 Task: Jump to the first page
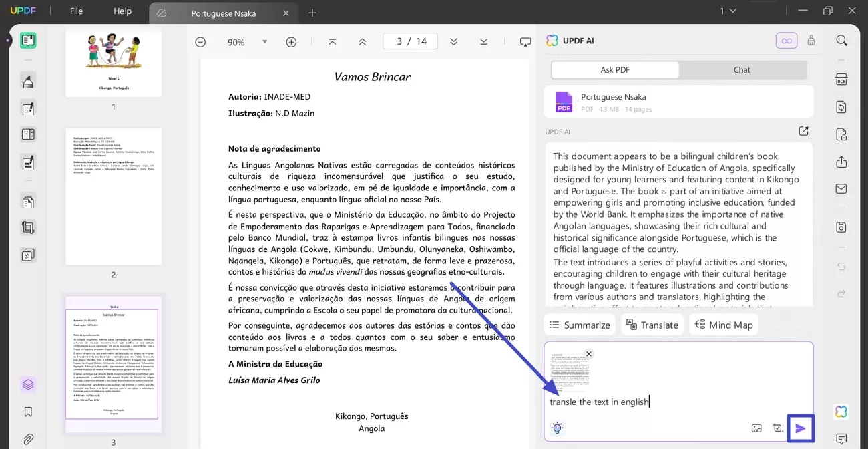[x=332, y=41]
